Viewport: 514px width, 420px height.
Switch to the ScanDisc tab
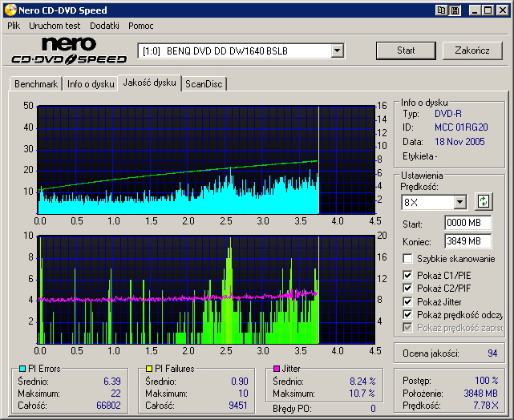point(204,84)
